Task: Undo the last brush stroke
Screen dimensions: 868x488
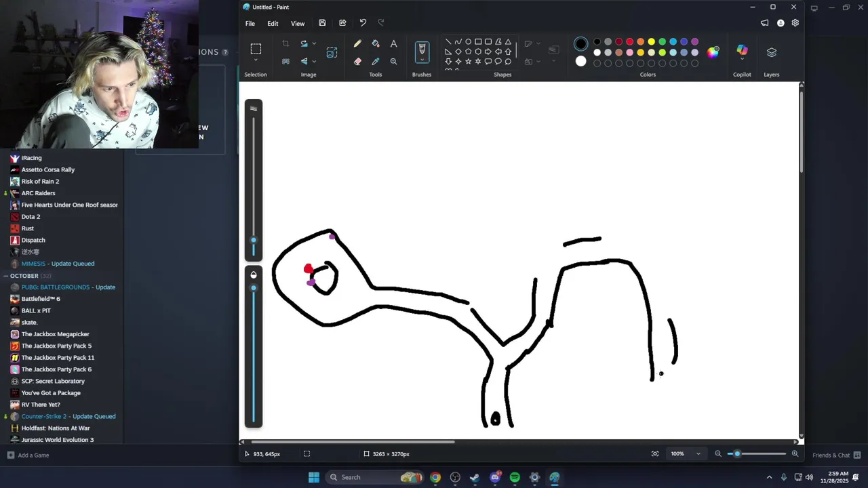Action: (363, 23)
